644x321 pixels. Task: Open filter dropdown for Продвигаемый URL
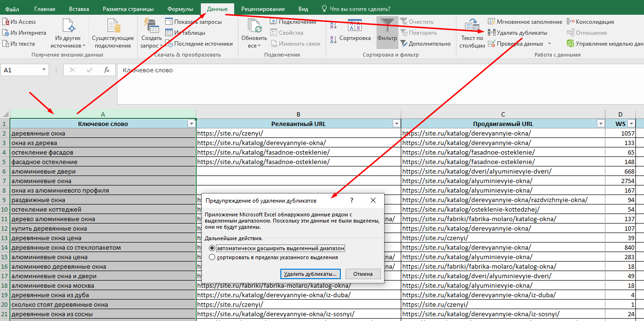click(600, 124)
